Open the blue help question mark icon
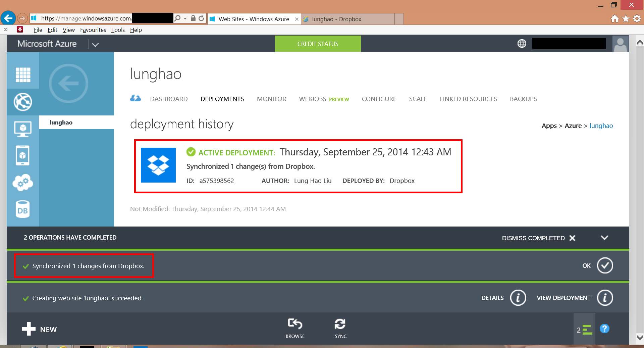 [604, 329]
